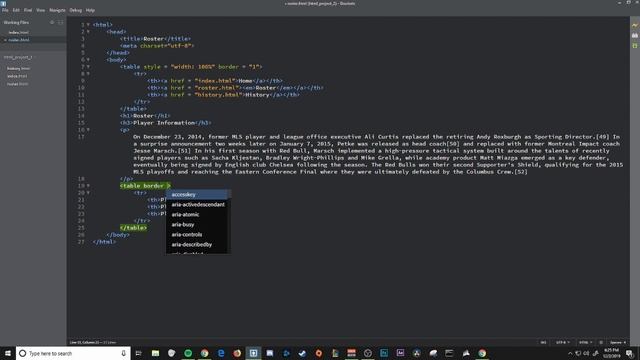Open Live Preview lightning bolt icon
The width and height of the screenshot is (640, 360).
(635, 25)
